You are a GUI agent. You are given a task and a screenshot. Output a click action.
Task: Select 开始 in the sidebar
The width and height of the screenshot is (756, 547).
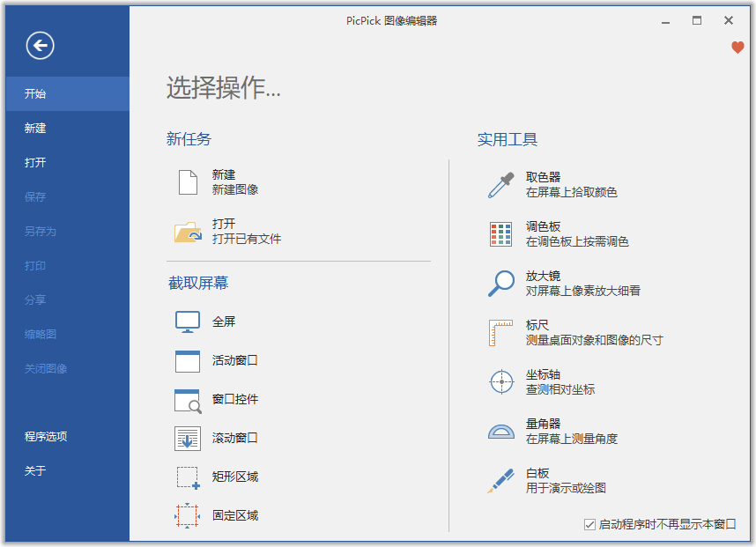coord(68,93)
